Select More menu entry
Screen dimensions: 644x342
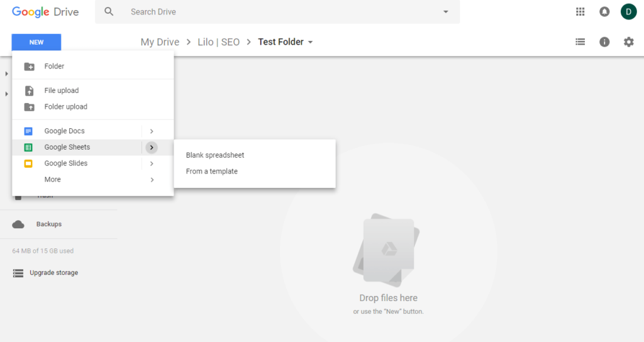tap(93, 179)
